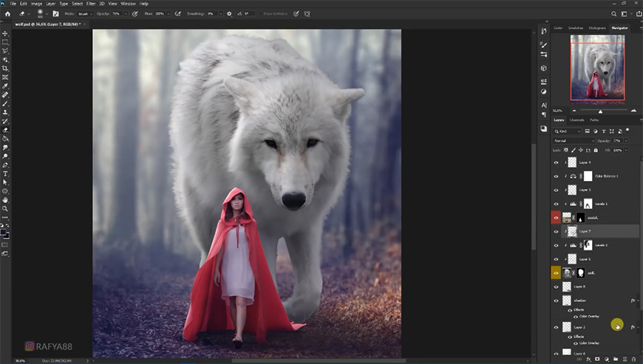
Task: Collapse effects of shadow layer
Action: [x=638, y=301]
